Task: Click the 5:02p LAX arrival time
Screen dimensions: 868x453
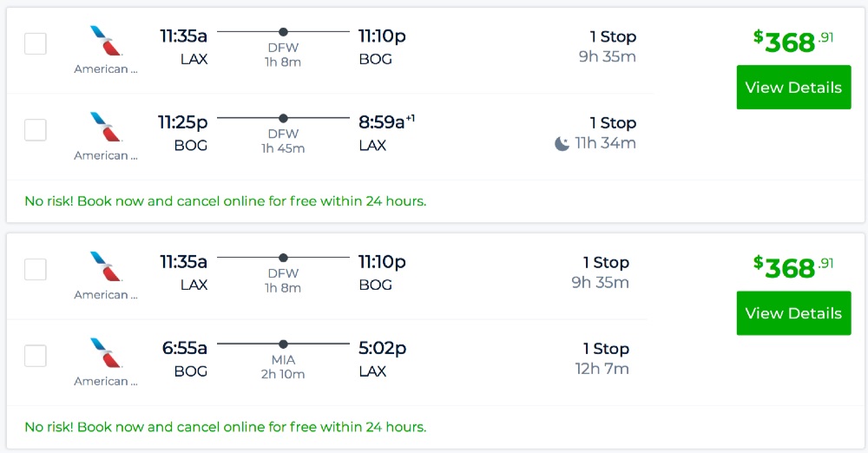Action: tap(382, 348)
